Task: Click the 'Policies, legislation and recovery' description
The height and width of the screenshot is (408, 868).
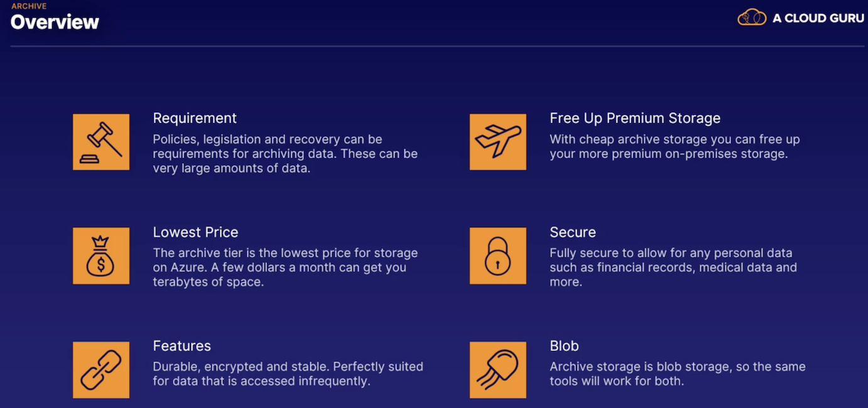Action: pyautogui.click(x=285, y=154)
